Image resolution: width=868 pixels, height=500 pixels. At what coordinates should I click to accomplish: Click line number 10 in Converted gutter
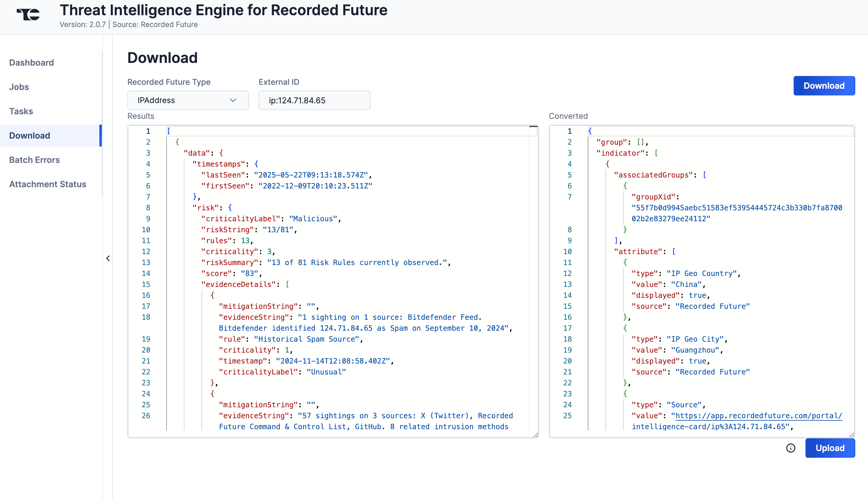[567, 251]
